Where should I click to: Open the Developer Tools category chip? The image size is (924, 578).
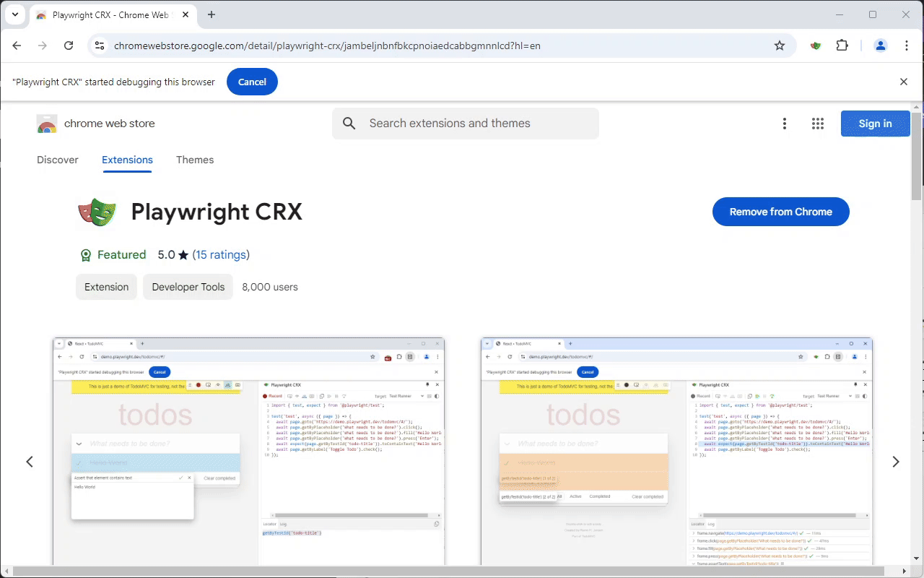point(188,287)
